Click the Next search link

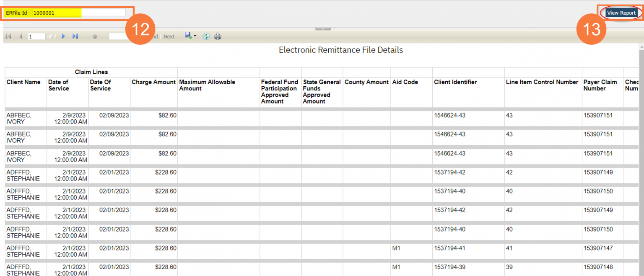pyautogui.click(x=169, y=36)
